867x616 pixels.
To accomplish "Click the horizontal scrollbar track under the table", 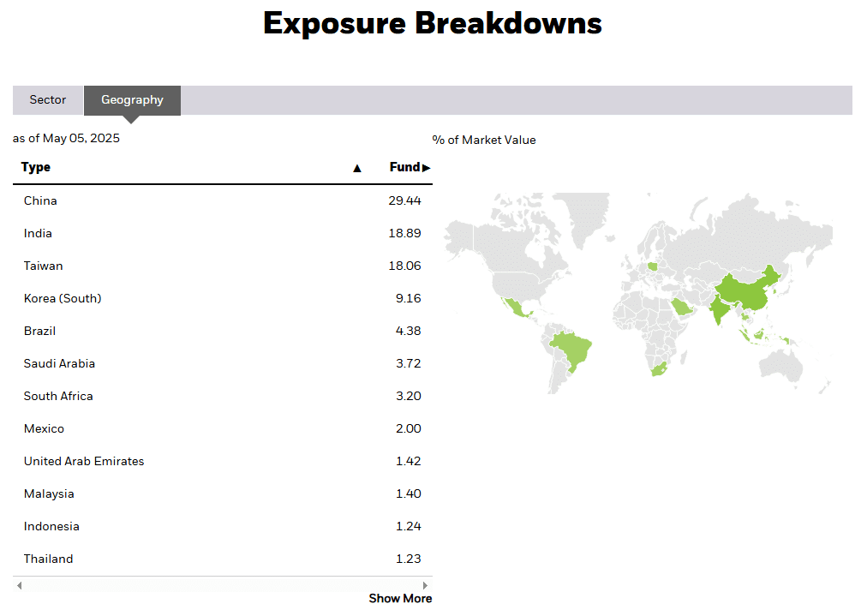I will pyautogui.click(x=223, y=585).
